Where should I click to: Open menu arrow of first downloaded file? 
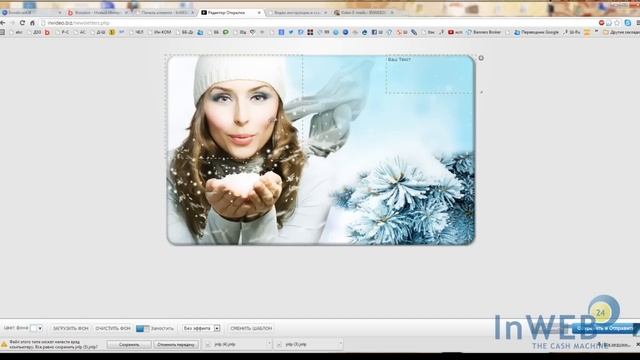click(x=269, y=344)
